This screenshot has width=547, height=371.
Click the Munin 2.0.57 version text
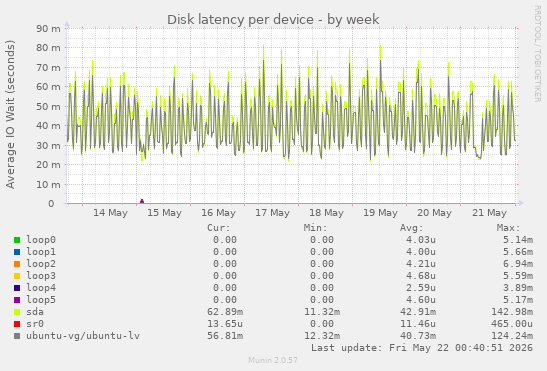[x=273, y=360]
